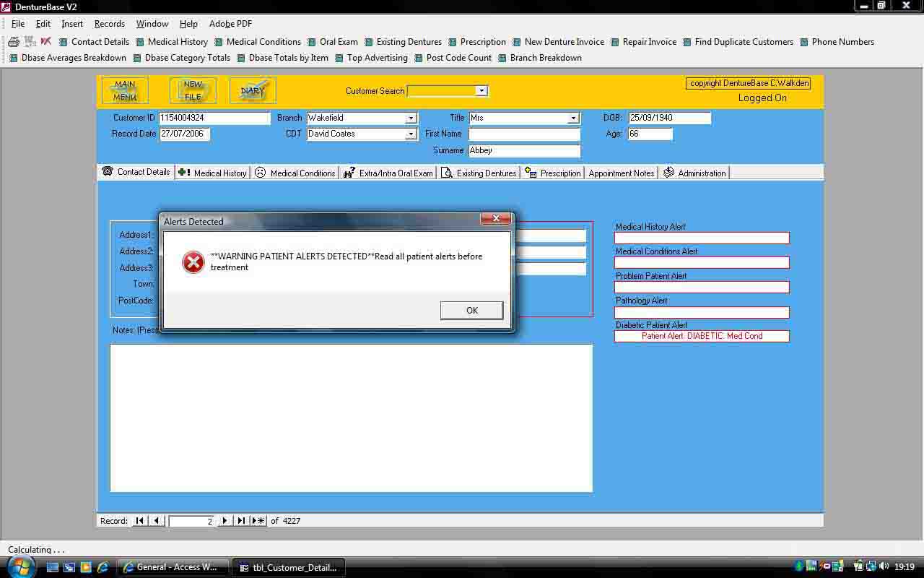Click the volume icon in the system tray
The width and height of the screenshot is (924, 578).
point(884,567)
